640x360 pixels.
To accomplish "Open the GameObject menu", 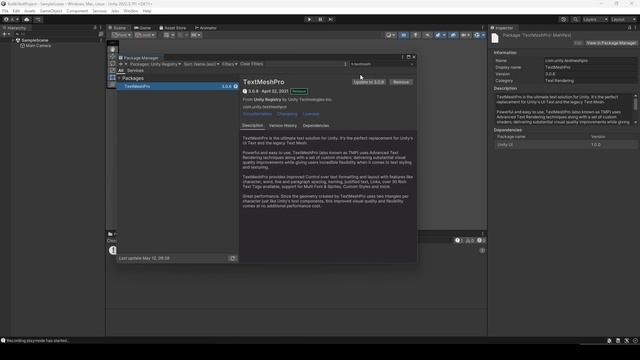I will (51, 11).
